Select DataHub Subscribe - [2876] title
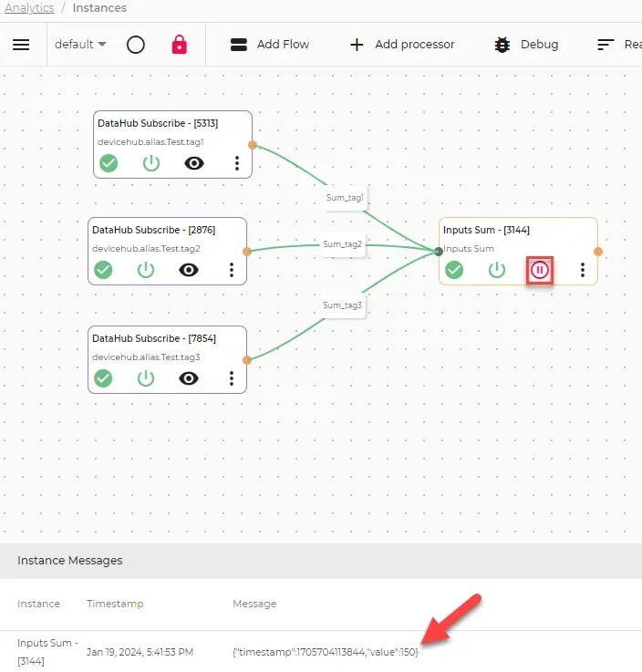Viewport: 642px width, 672px height. coord(153,230)
